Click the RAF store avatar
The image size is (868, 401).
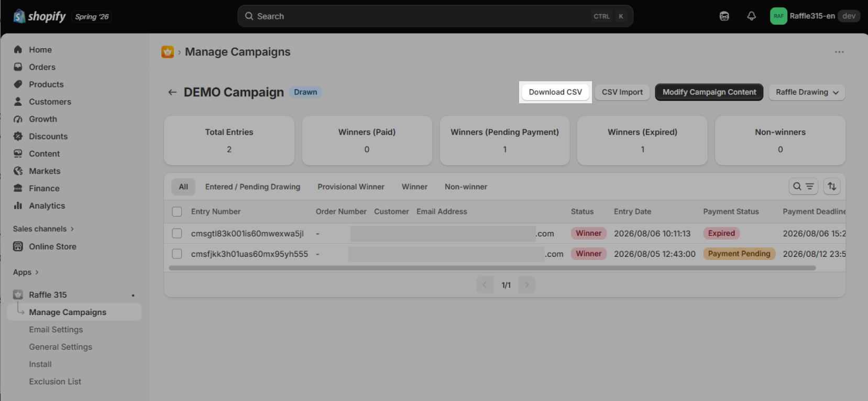tap(778, 16)
